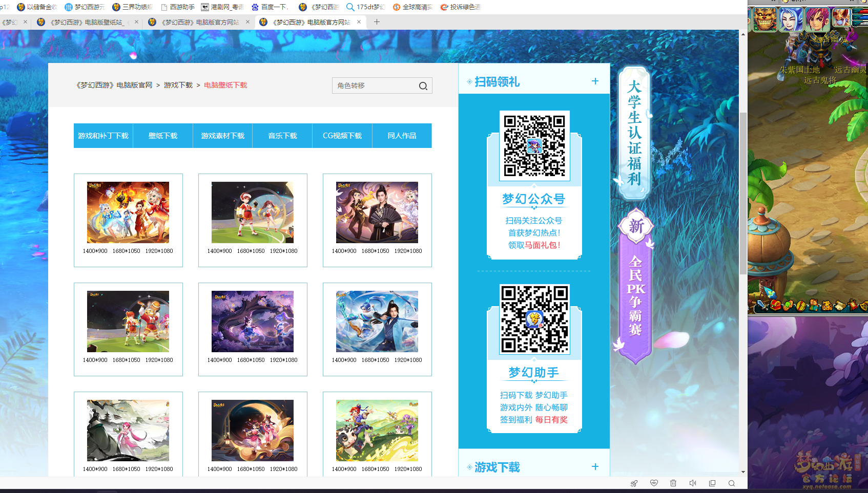
Task: Open the 大学生认证福利 side banner
Action: 634,133
